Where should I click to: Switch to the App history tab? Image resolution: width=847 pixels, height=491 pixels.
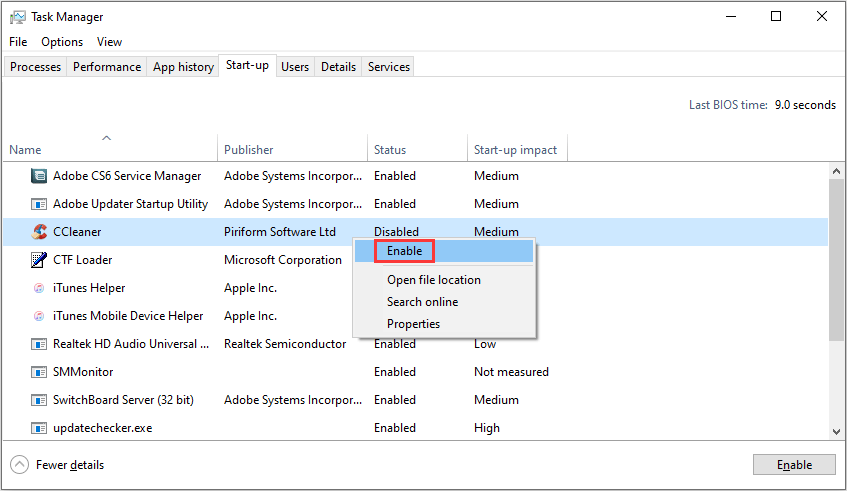[x=183, y=67]
